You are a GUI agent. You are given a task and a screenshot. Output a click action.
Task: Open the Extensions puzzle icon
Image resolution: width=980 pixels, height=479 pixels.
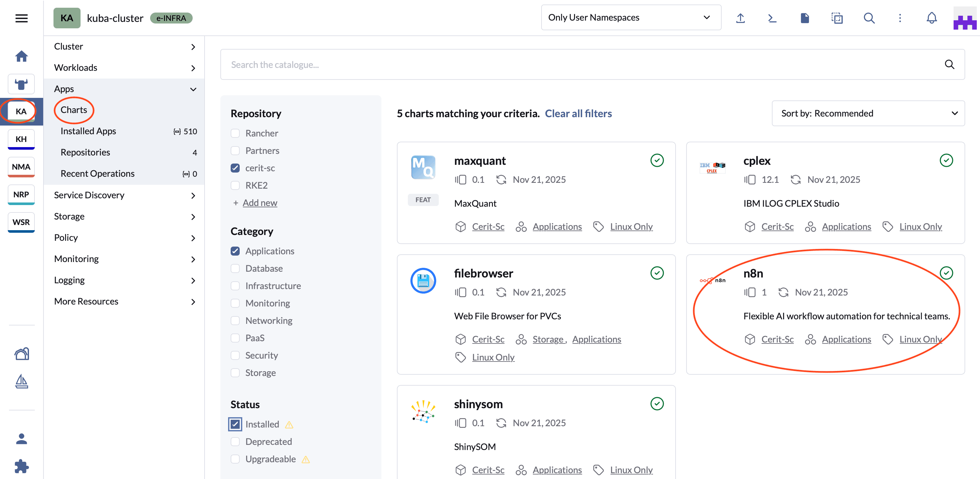21,466
